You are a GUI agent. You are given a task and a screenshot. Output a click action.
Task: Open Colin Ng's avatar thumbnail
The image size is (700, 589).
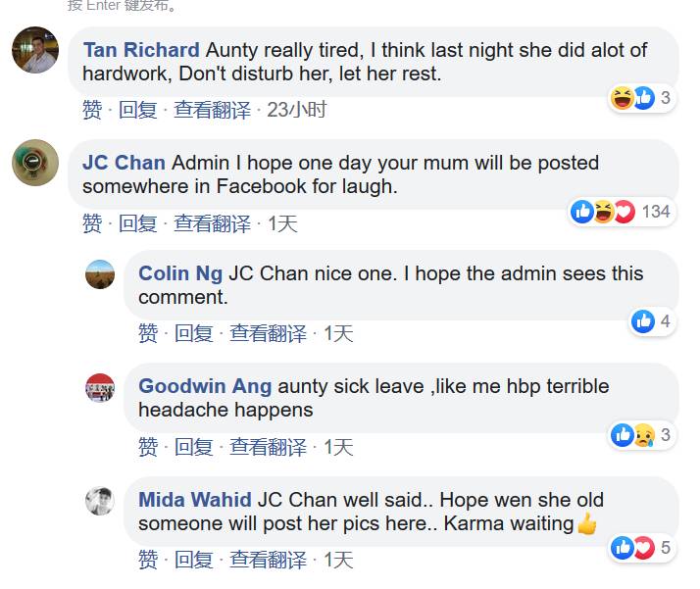tap(100, 274)
